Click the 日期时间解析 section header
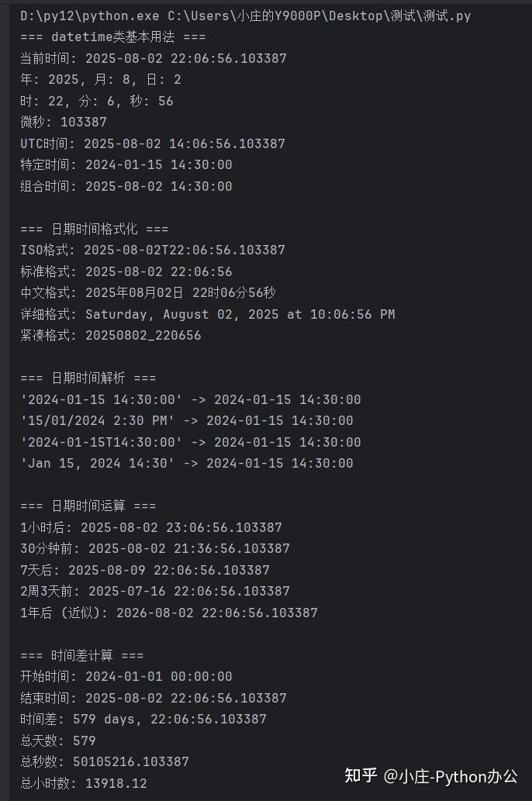 coord(88,378)
